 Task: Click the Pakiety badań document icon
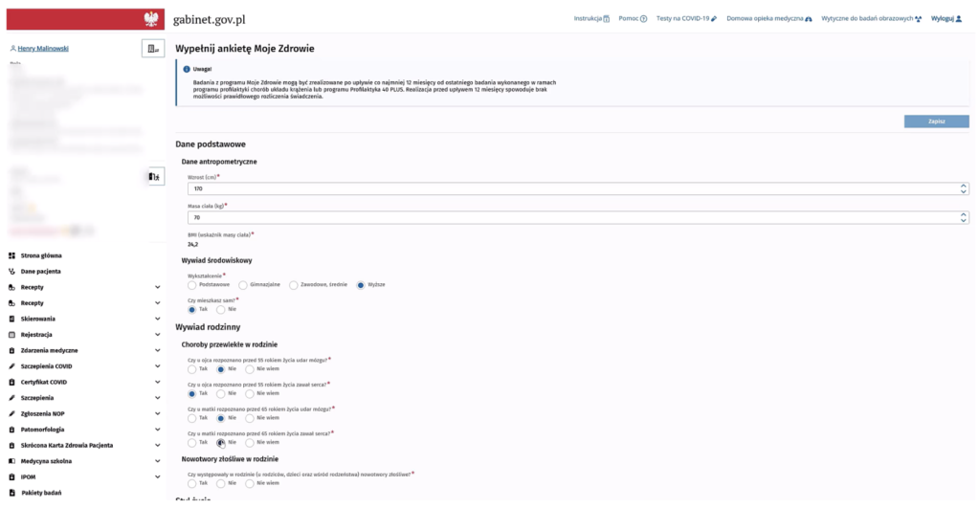point(11,492)
